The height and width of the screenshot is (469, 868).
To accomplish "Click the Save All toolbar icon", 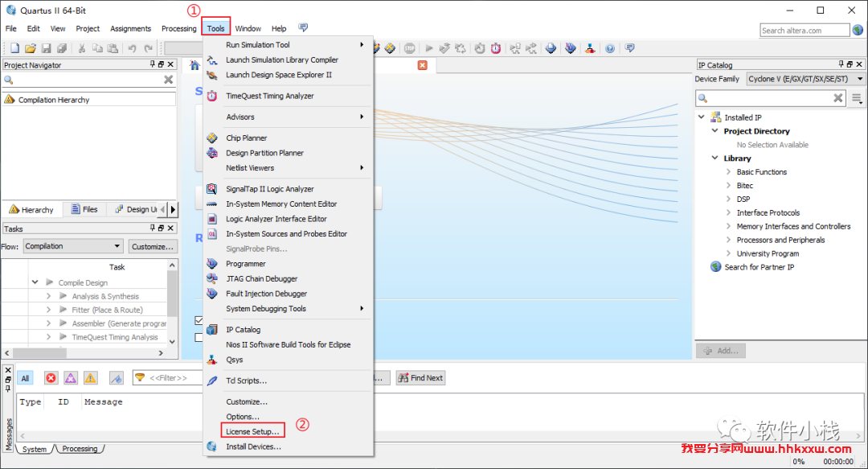I will click(62, 49).
